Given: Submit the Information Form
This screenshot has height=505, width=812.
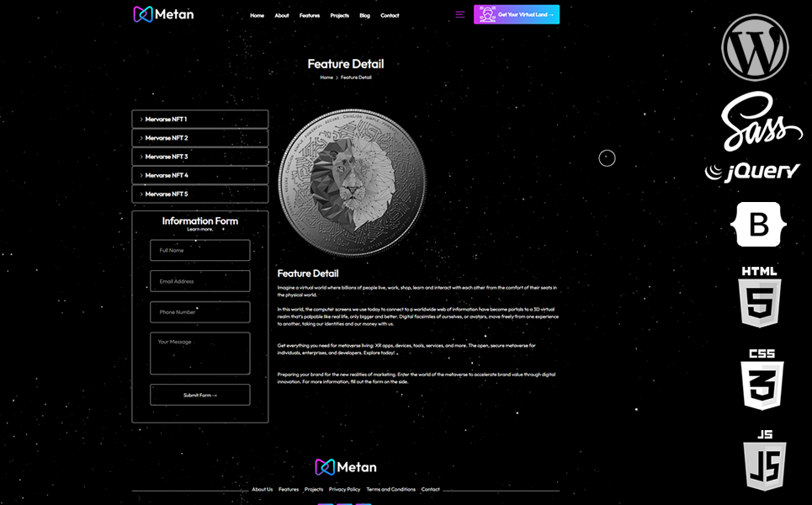Looking at the screenshot, I should click(x=200, y=395).
